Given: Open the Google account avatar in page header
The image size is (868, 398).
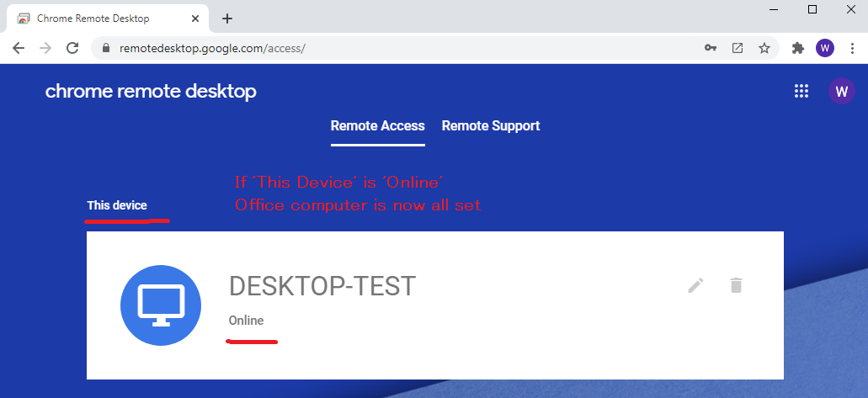Looking at the screenshot, I should click(841, 92).
